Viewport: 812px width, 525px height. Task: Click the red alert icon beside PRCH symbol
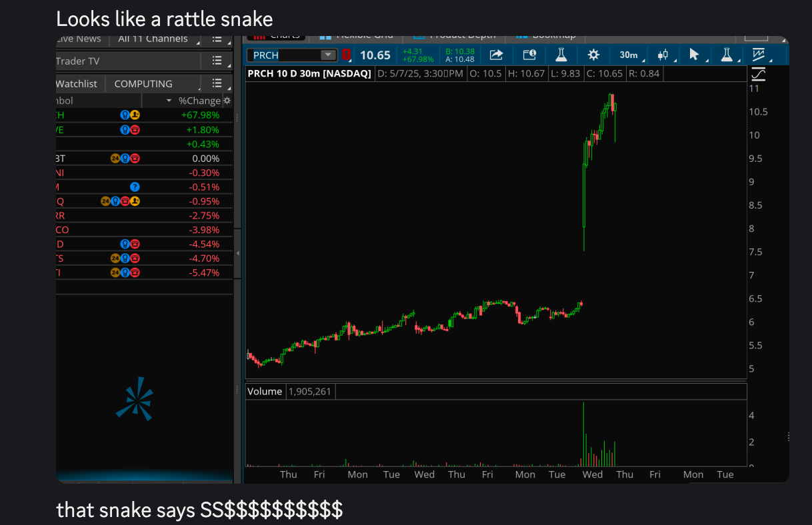coord(347,55)
